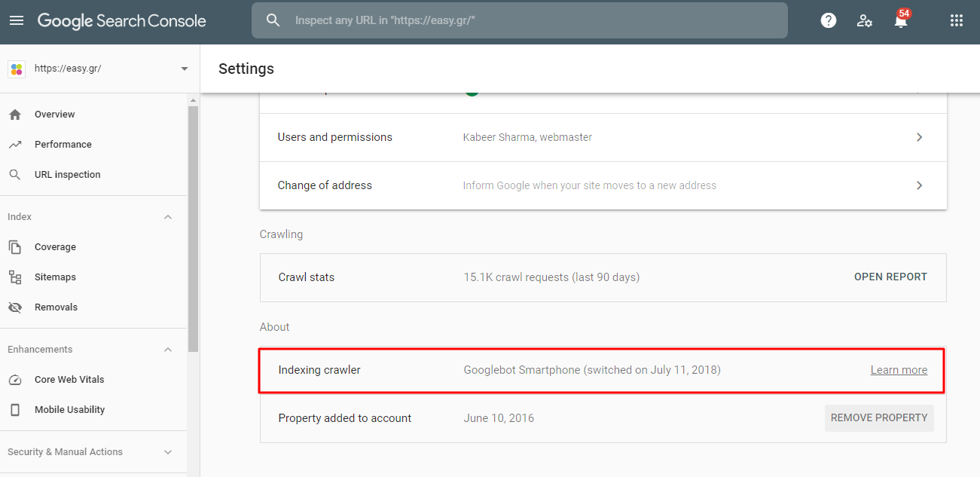Click the Crawling section label

point(281,234)
